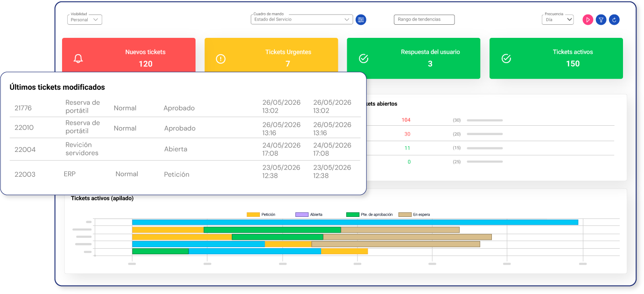Open the Visibilidad Personal dropdown
The width and height of the screenshot is (644, 294).
[84, 20]
